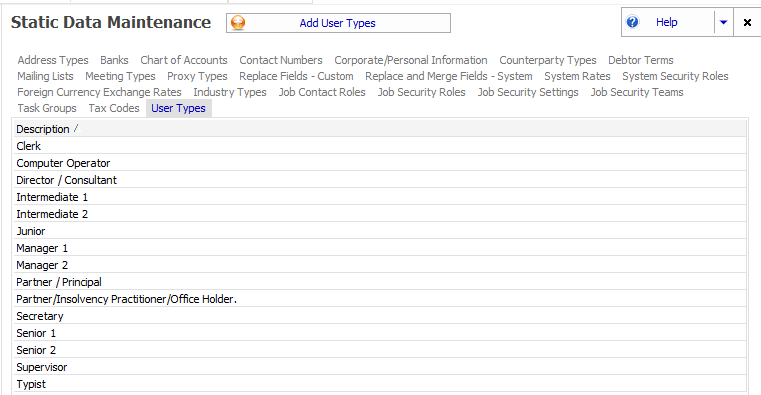The image size is (761, 395).
Task: Select the Mailing Lists tab
Action: [x=46, y=76]
